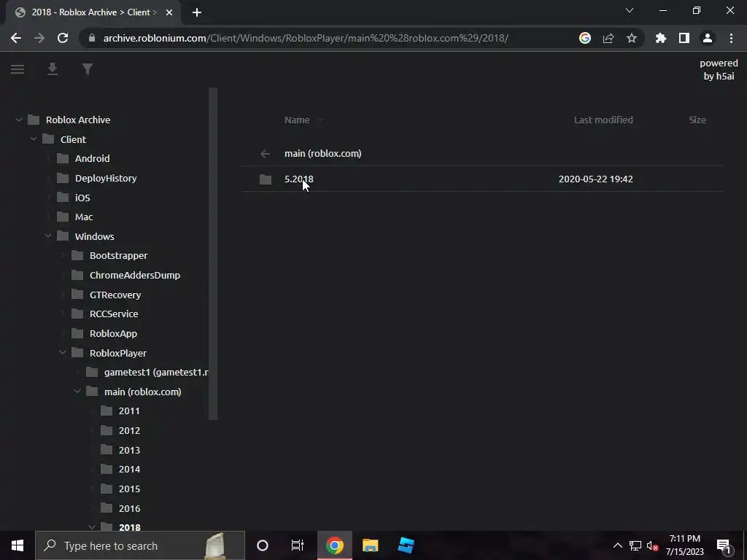The image size is (747, 560).
Task: Click the muted volume tray icon
Action: tap(652, 545)
